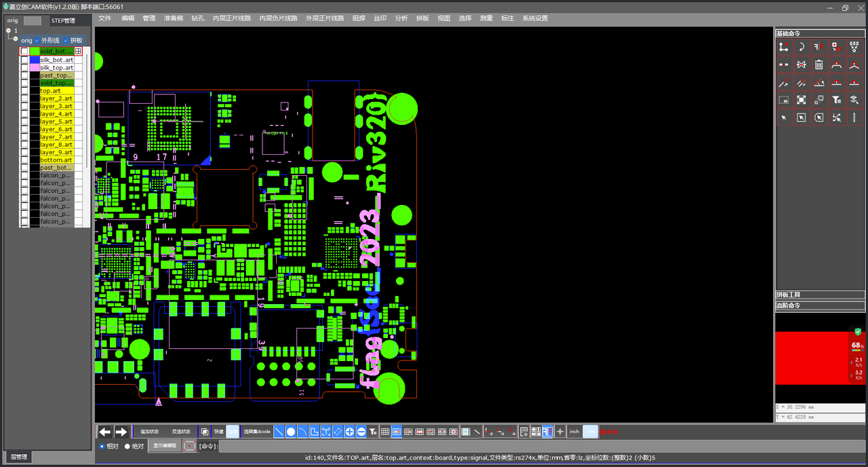This screenshot has height=467, width=868.
Task: Click the blue color swatch of silk_bot.art
Action: [34, 60]
